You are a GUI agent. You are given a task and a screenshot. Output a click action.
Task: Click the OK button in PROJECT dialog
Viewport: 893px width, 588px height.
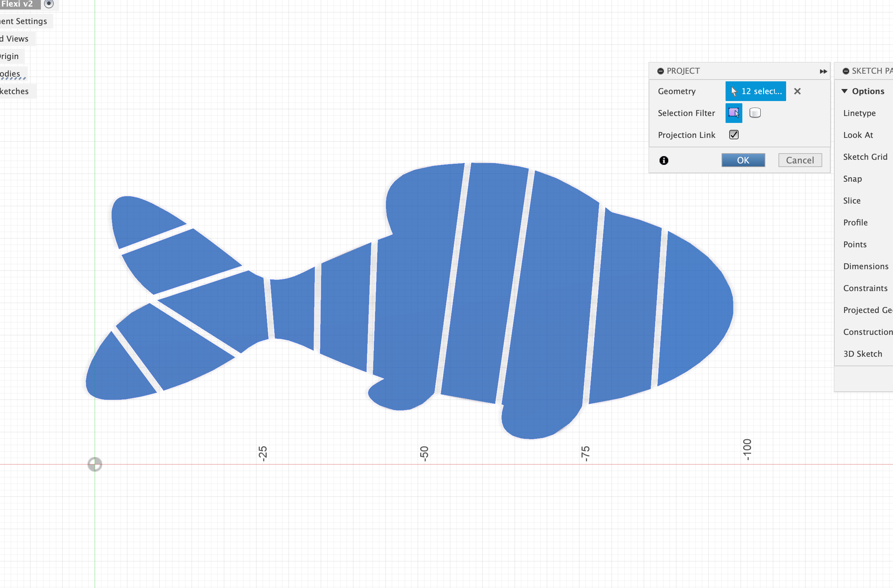click(743, 159)
